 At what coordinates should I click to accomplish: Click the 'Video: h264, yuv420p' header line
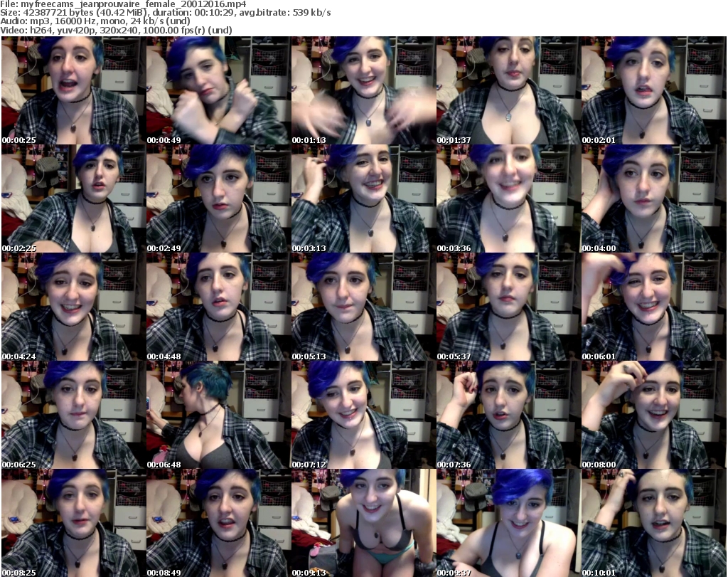click(x=116, y=30)
